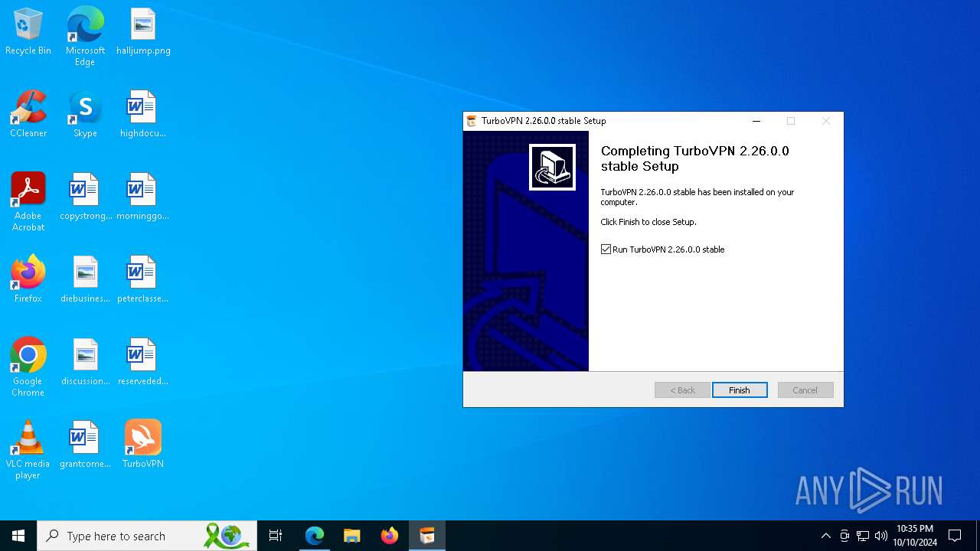Select the diebusines... image file icon

(85, 280)
